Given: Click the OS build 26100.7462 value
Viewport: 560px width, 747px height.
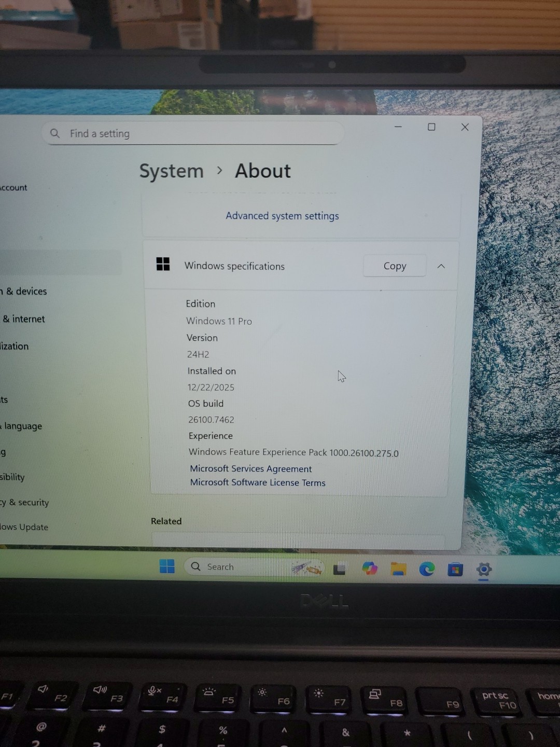Looking at the screenshot, I should pyautogui.click(x=211, y=419).
